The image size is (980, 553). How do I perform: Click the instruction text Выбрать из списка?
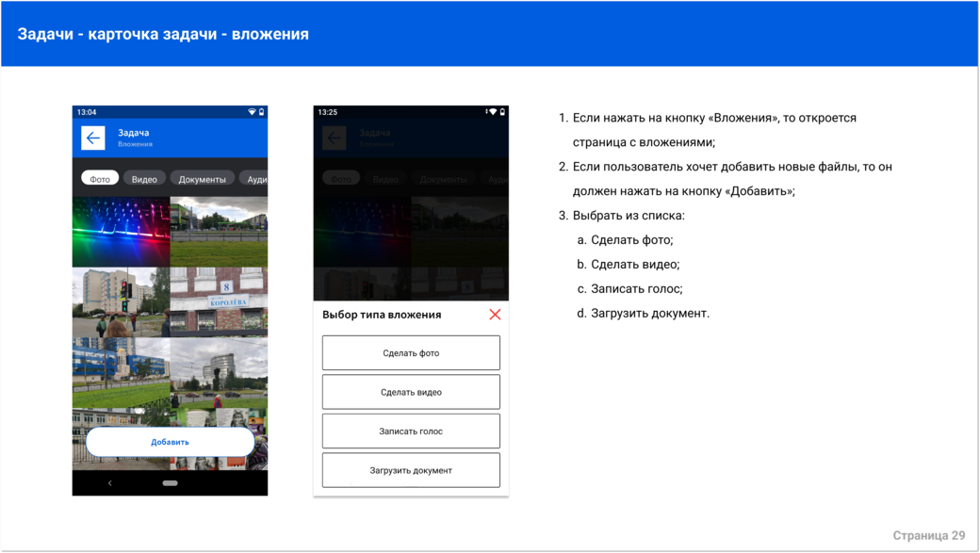[x=629, y=216]
